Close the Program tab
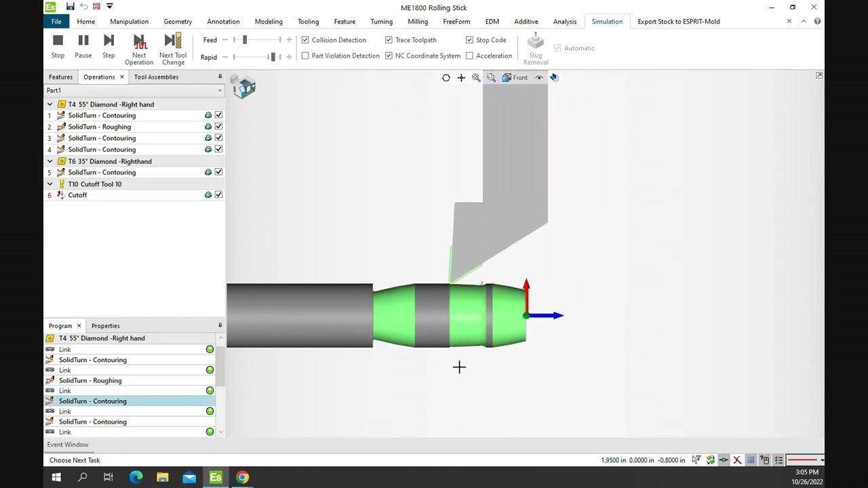The height and width of the screenshot is (488, 868). [79, 326]
